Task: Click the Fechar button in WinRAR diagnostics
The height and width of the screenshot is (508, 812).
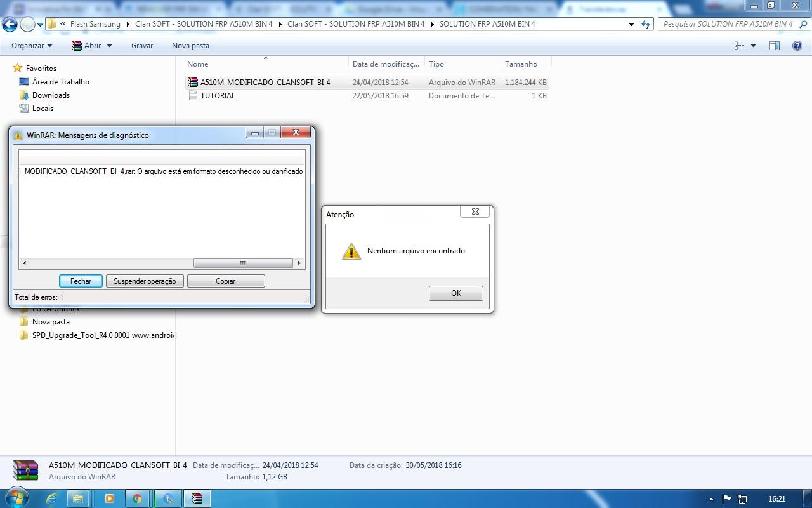Action: point(81,281)
